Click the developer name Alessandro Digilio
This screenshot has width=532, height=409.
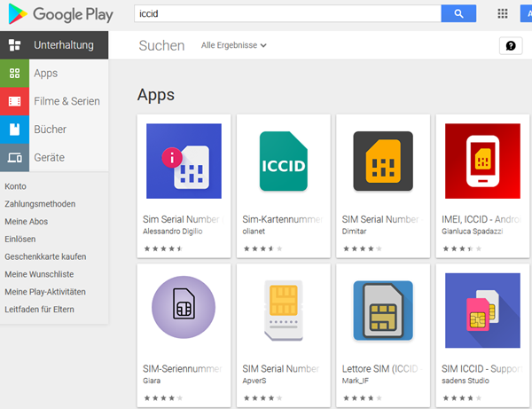(173, 232)
